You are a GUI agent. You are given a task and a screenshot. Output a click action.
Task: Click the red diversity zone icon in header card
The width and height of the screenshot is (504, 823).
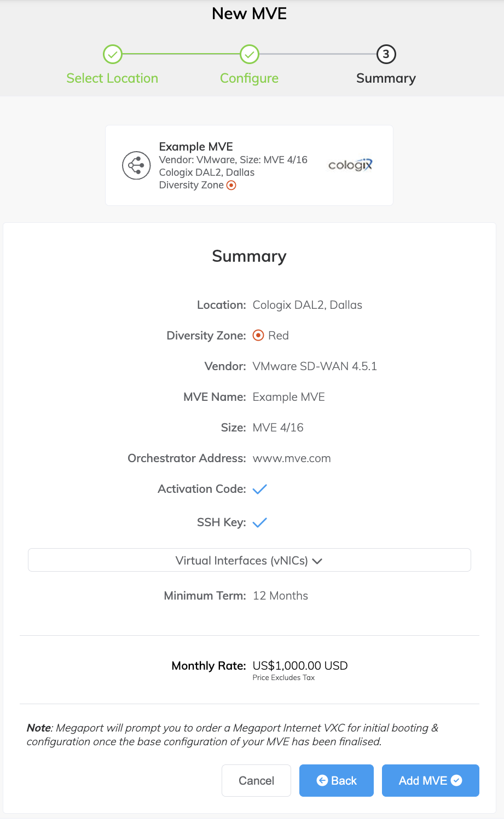pyautogui.click(x=231, y=185)
